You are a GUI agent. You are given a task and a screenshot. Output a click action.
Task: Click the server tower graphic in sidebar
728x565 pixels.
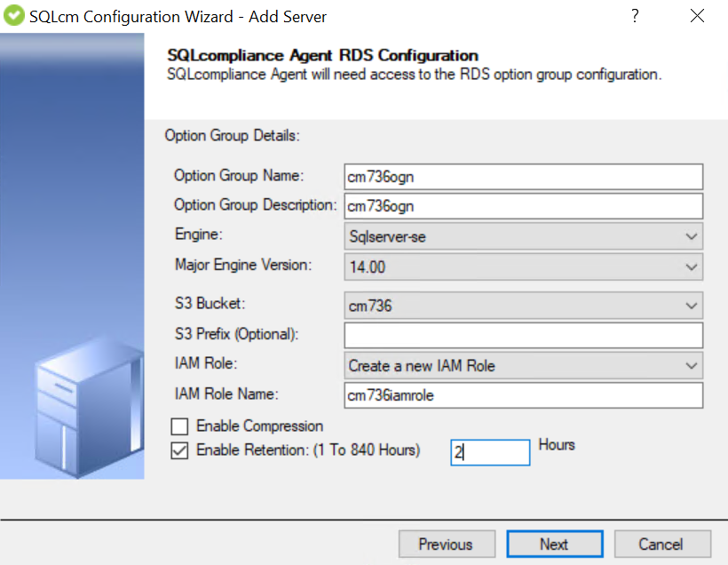88,409
